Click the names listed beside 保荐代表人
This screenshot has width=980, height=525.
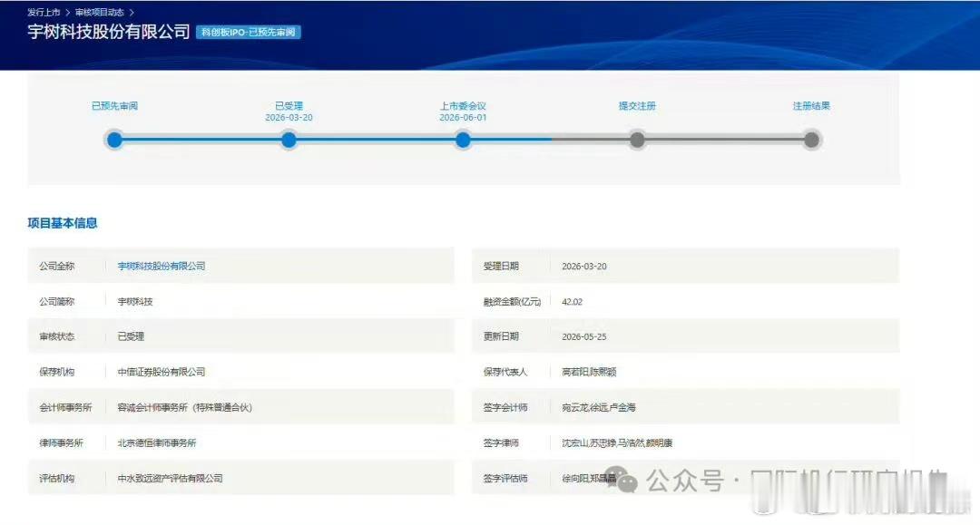click(x=589, y=372)
